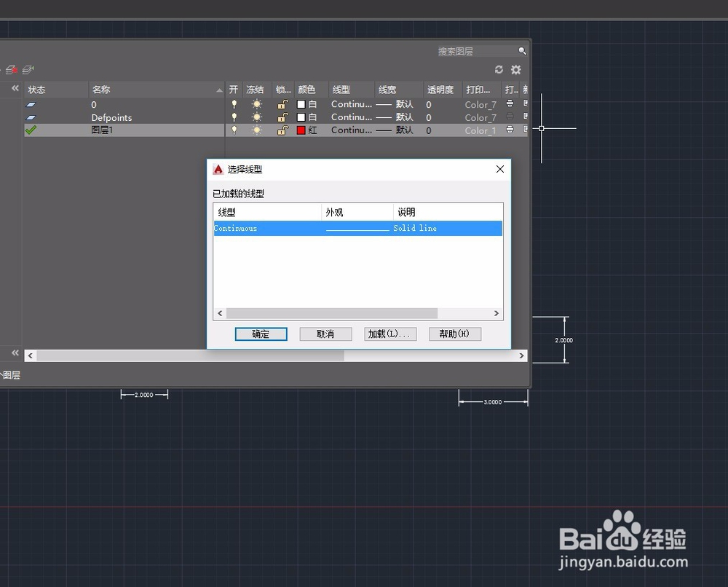Click the plot printer icon for Defpoints
The height and width of the screenshot is (587, 728).
point(510,117)
